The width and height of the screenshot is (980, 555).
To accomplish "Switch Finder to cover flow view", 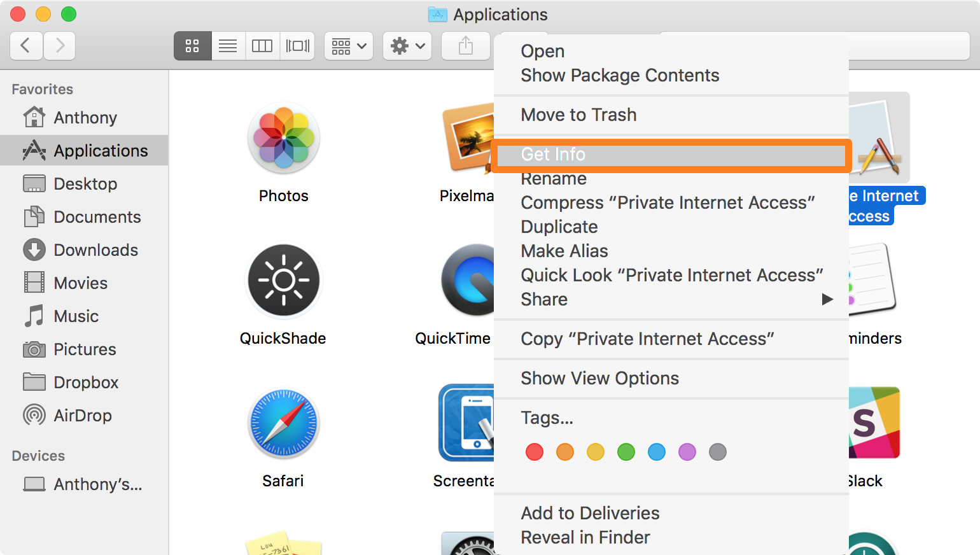I will tap(297, 45).
